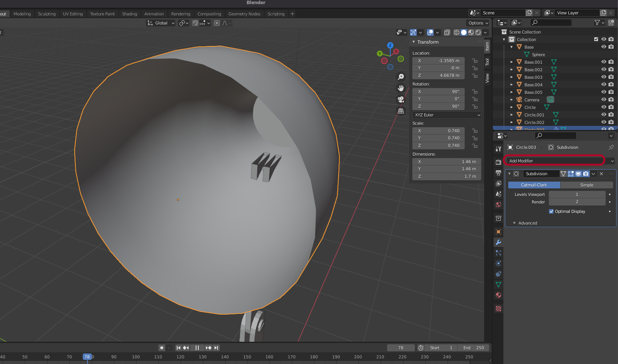Toggle Subdivision modifier render display
This screenshot has height=364, width=618.
click(586, 174)
